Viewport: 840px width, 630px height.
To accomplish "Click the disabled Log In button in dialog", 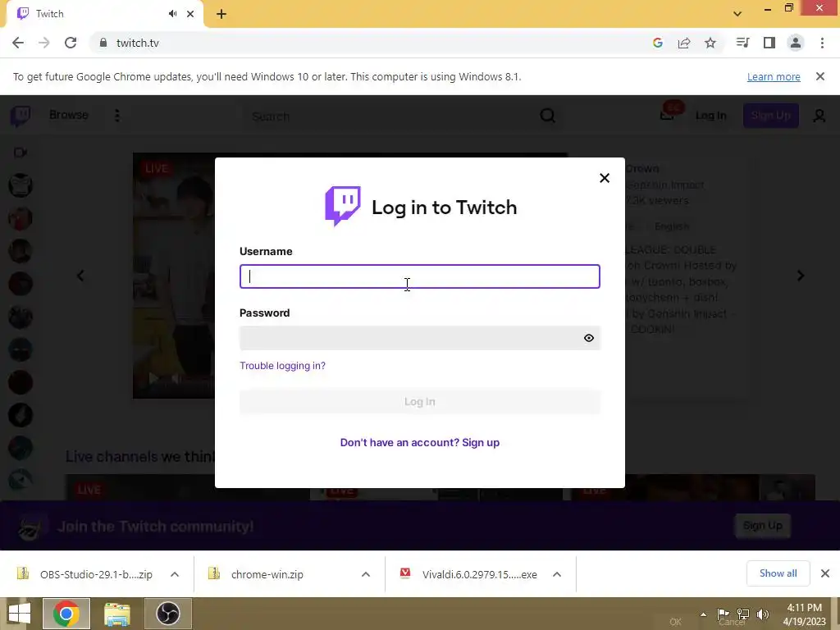I will (x=419, y=401).
